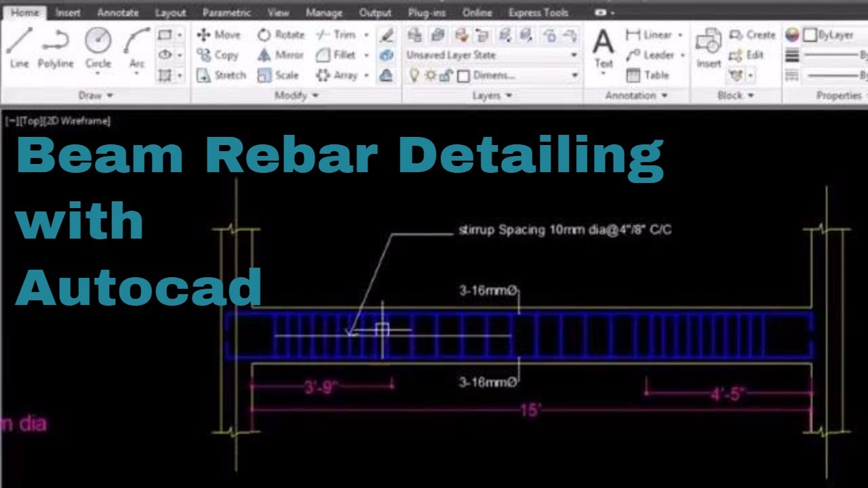Click the Insert block icon
Image resolution: width=868 pixels, height=488 pixels.
[x=709, y=49]
